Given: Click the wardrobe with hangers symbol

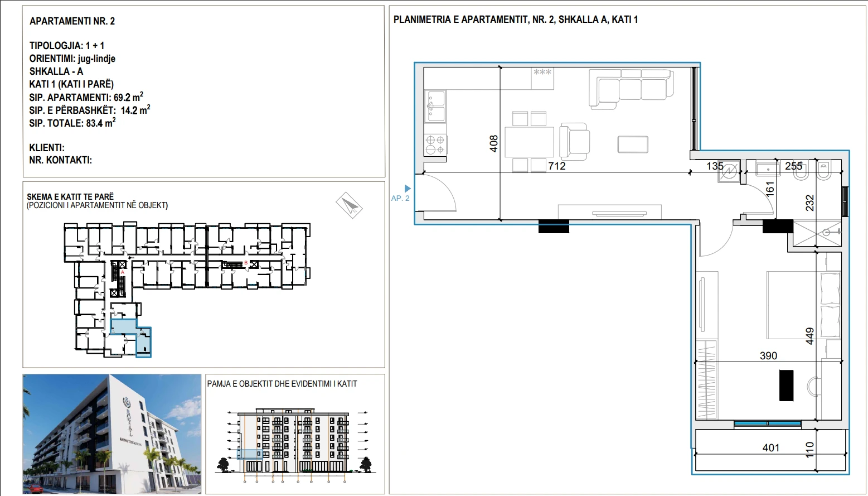Looking at the screenshot, I should click(x=706, y=379).
